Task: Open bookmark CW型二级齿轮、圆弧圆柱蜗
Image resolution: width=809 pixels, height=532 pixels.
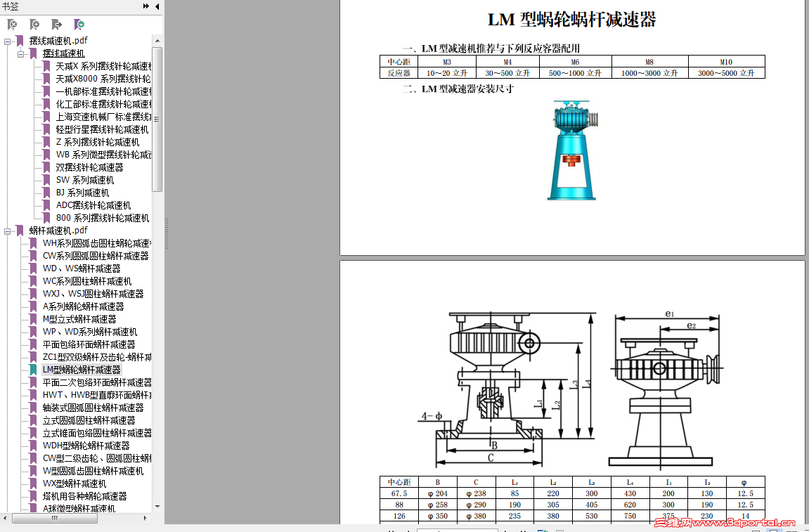Action: coord(97,458)
